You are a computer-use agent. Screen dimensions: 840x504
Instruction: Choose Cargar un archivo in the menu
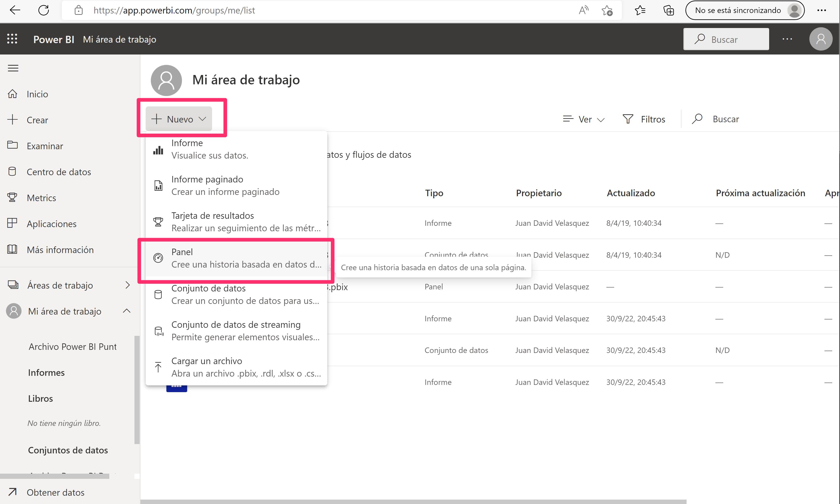pos(236,367)
